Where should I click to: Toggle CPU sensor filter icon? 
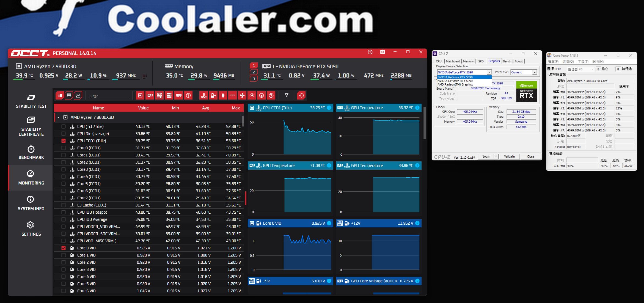[x=140, y=95]
